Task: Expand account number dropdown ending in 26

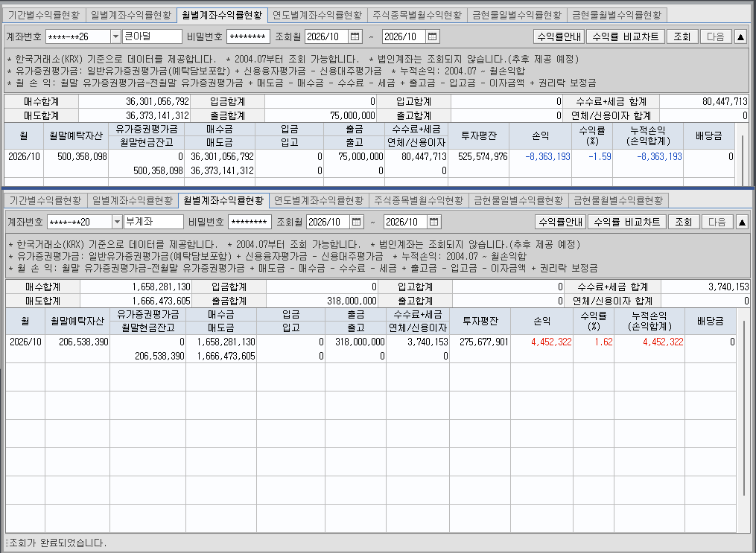Action: click(115, 36)
